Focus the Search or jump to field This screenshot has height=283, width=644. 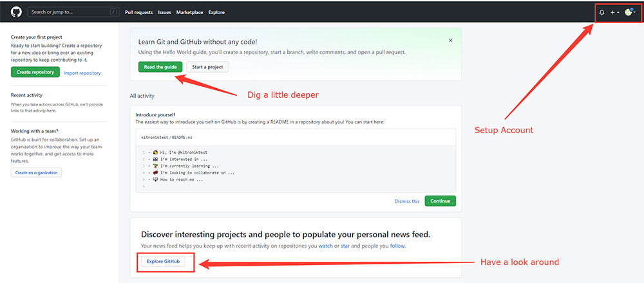point(73,12)
